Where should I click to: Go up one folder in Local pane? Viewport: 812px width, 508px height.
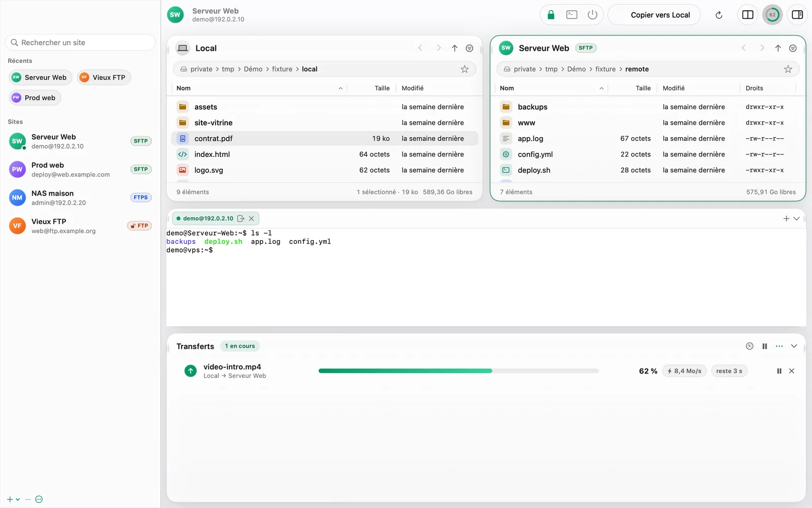click(x=455, y=48)
